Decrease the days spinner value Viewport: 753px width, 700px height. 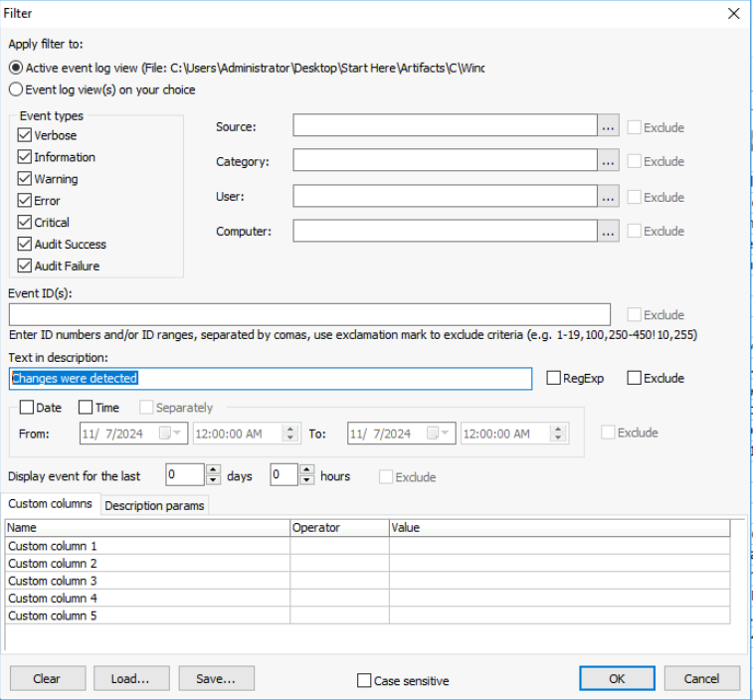[x=213, y=479]
